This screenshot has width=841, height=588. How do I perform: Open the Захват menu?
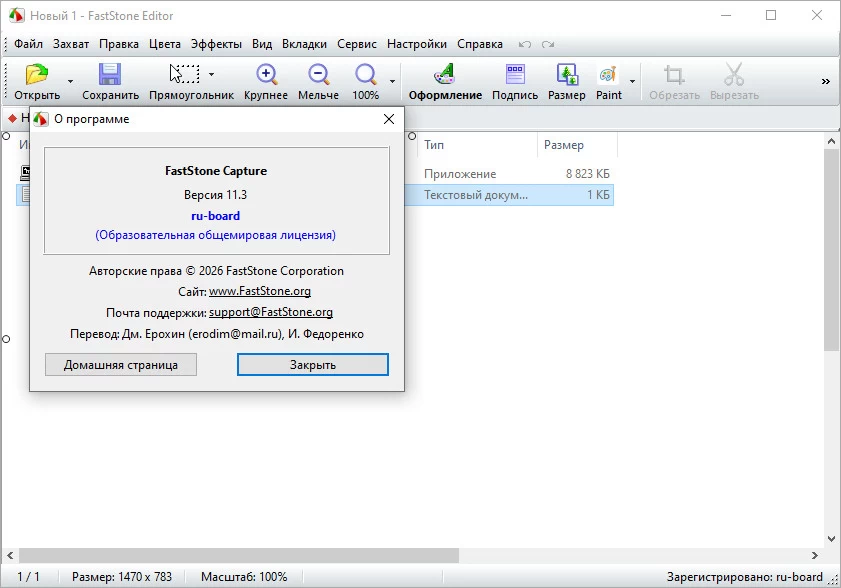click(x=71, y=44)
